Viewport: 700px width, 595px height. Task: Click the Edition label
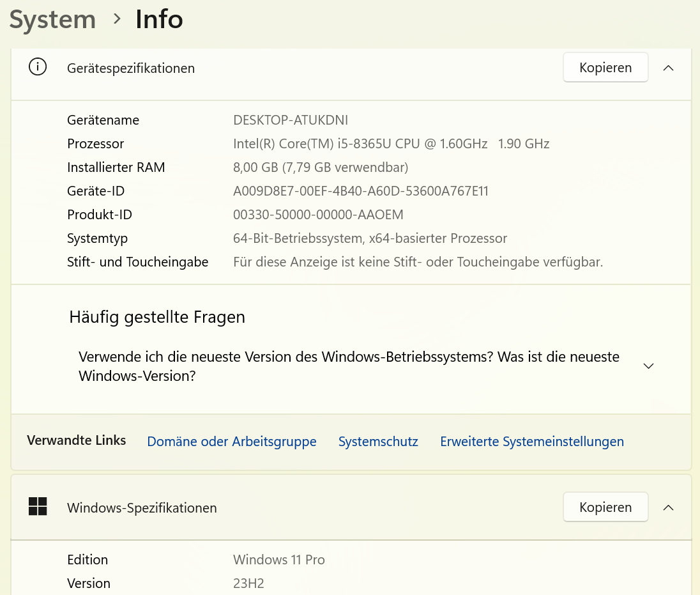tap(88, 560)
